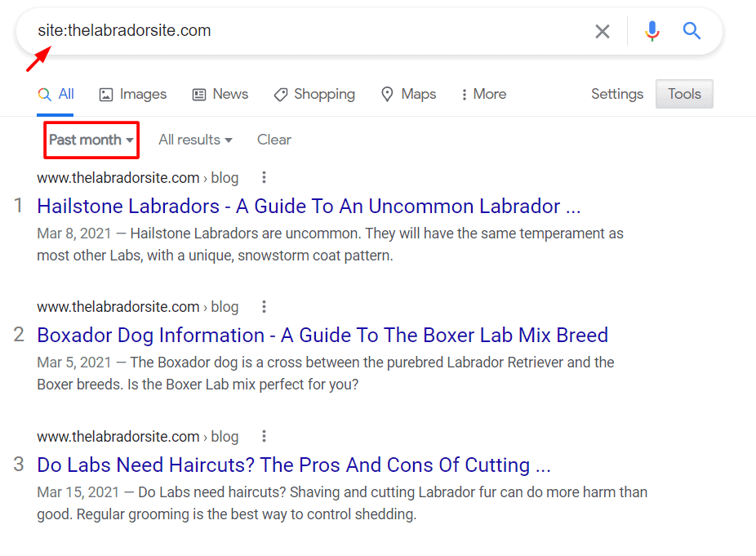The width and height of the screenshot is (756, 556).
Task: Switch to the News tab
Action: [220, 94]
